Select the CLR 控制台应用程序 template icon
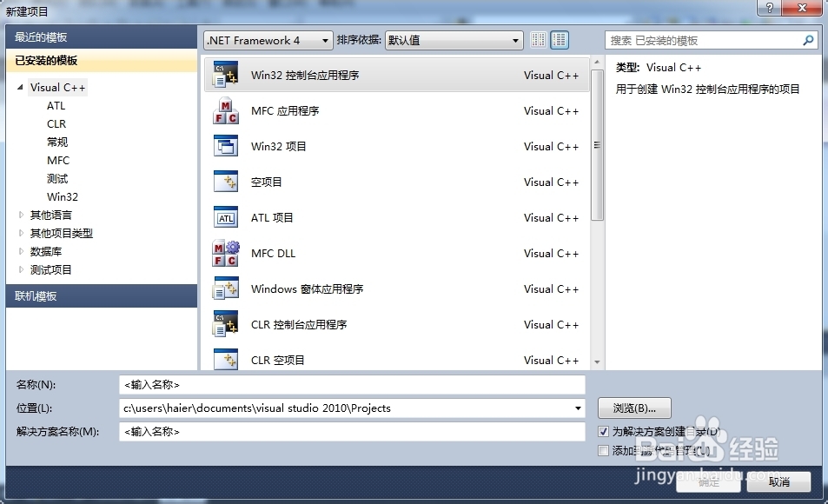Image resolution: width=828 pixels, height=504 pixels. (x=225, y=324)
